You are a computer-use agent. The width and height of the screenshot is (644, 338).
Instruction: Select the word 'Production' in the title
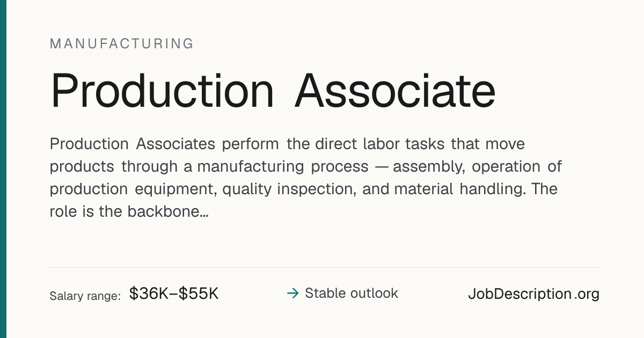[162, 91]
